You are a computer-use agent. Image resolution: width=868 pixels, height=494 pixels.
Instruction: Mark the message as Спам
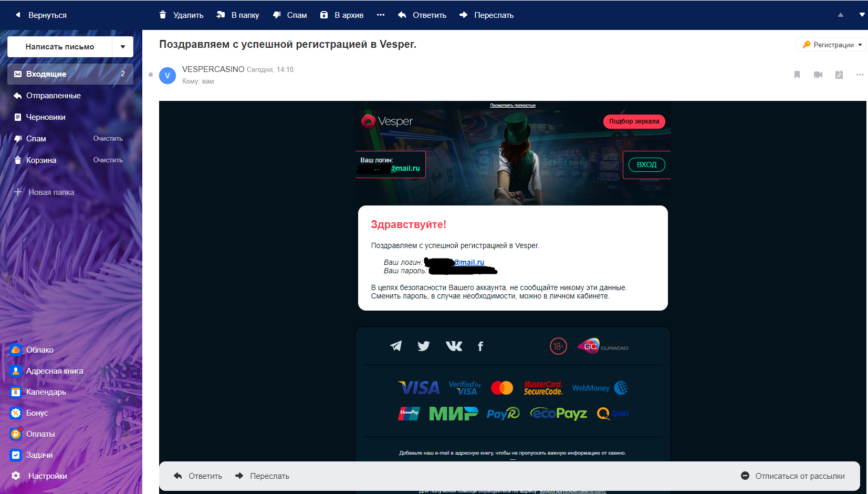290,15
